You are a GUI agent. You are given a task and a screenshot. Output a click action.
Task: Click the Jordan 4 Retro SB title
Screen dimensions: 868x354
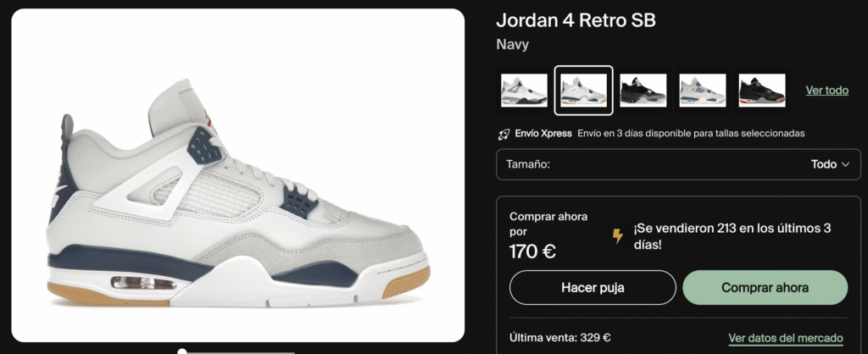coord(576,20)
